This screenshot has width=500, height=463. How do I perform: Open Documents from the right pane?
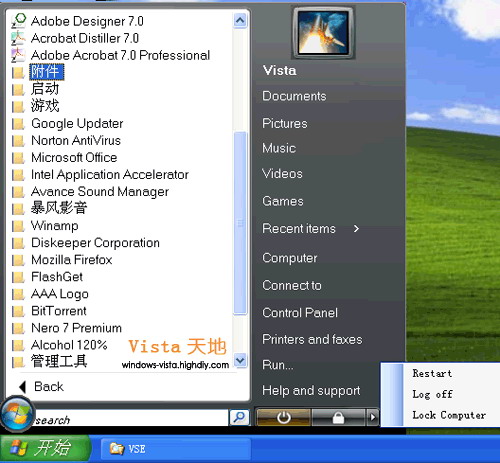coord(294,96)
